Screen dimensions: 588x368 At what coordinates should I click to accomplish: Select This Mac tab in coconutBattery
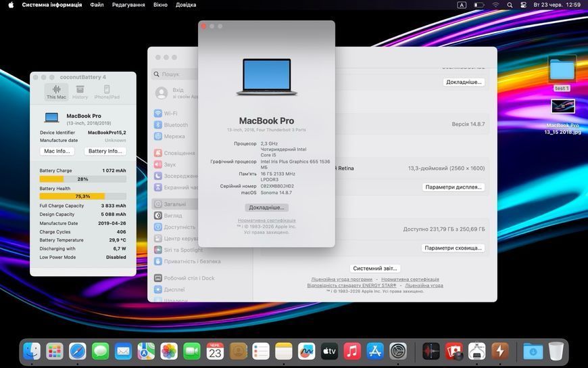click(x=56, y=92)
